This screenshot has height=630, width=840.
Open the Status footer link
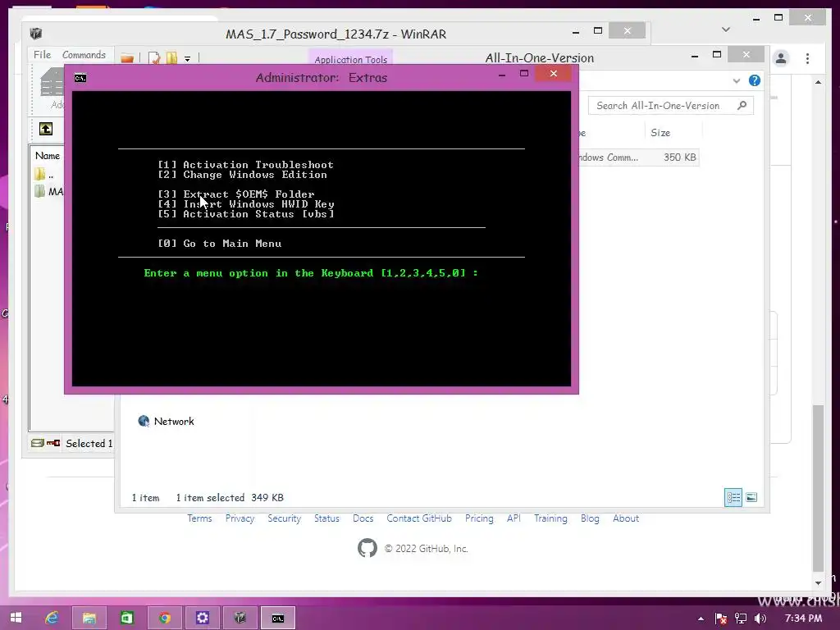click(326, 518)
